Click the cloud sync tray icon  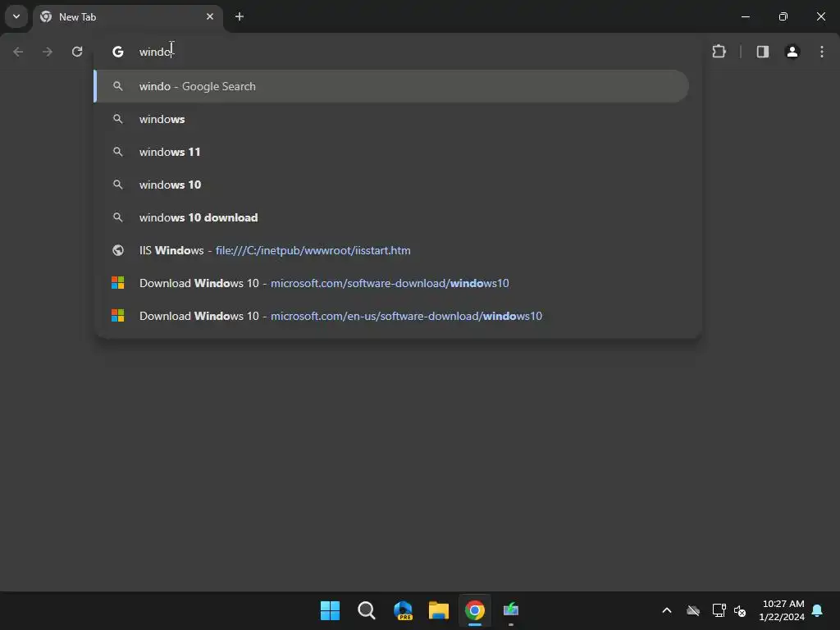click(x=693, y=610)
